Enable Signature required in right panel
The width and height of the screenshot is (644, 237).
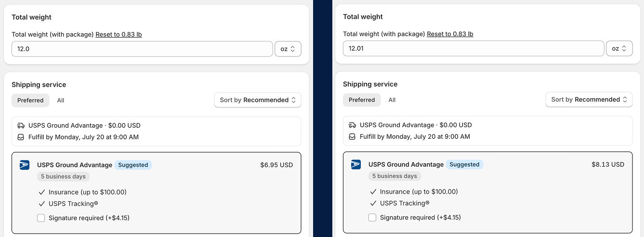[x=372, y=218]
